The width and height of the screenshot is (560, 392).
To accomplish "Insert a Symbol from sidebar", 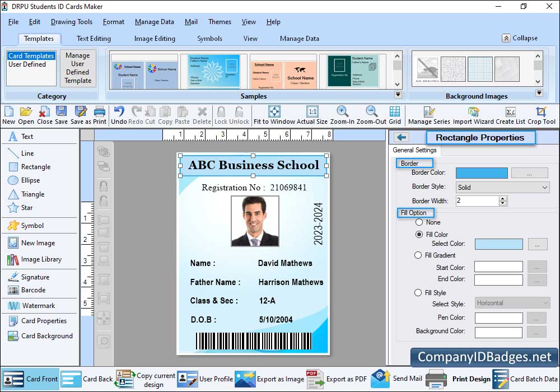I will tap(26, 226).
